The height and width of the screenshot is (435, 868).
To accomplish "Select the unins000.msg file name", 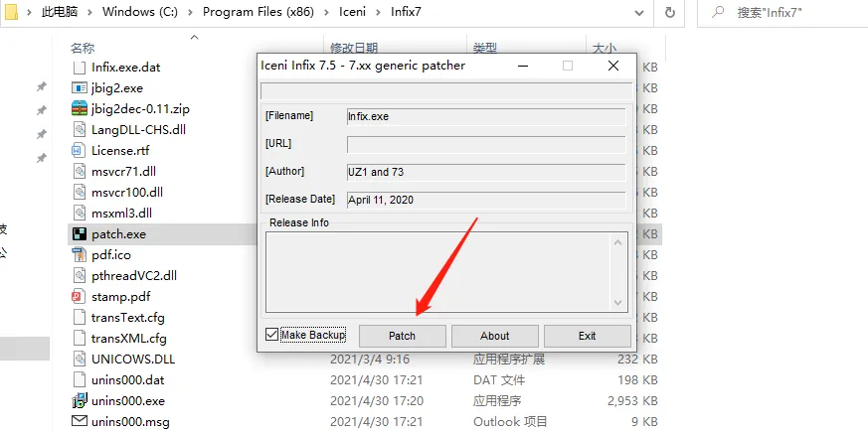I will (130, 422).
